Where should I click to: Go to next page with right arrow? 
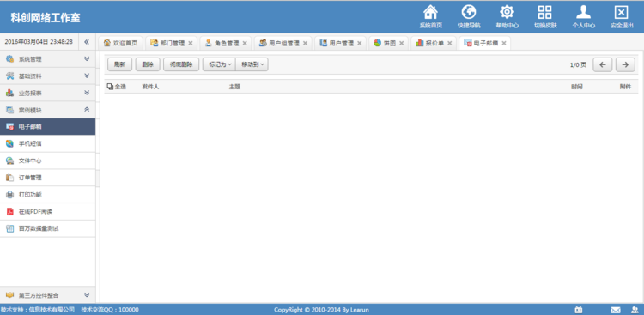[625, 64]
